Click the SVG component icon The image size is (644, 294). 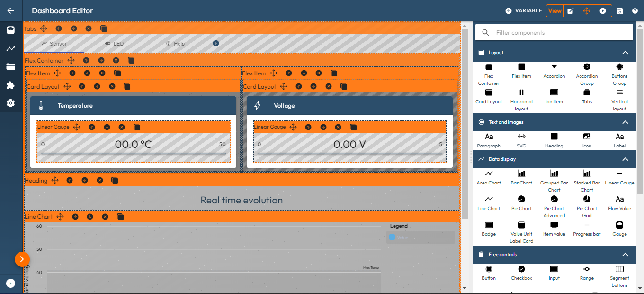(521, 137)
